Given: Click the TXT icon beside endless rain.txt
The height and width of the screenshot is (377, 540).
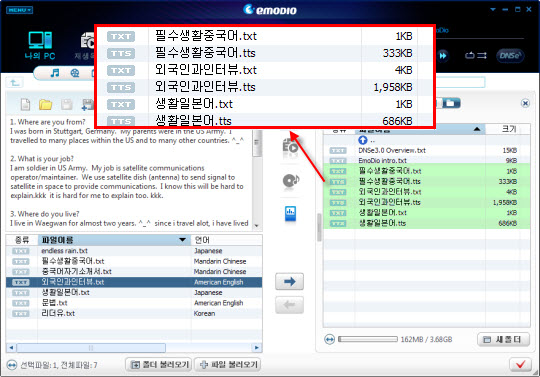Looking at the screenshot, I should 21,251.
